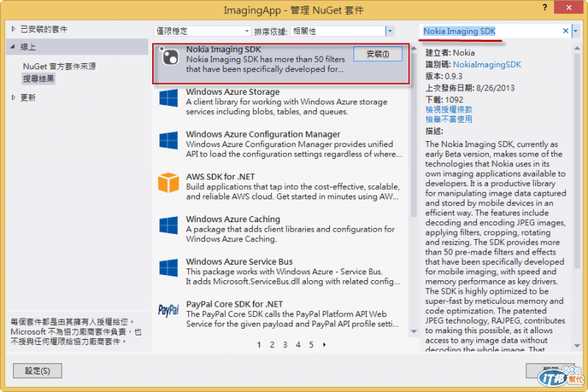Select 已安裝的套件 category
Viewport: 588px width, 392px height.
tap(43, 29)
